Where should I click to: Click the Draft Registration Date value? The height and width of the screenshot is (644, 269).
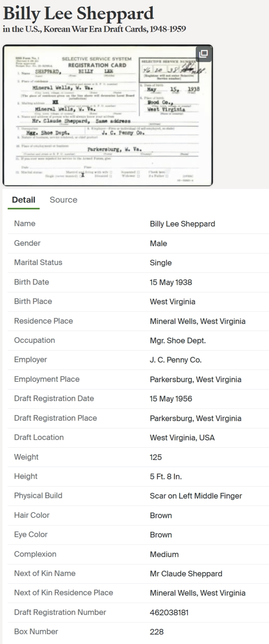click(171, 399)
